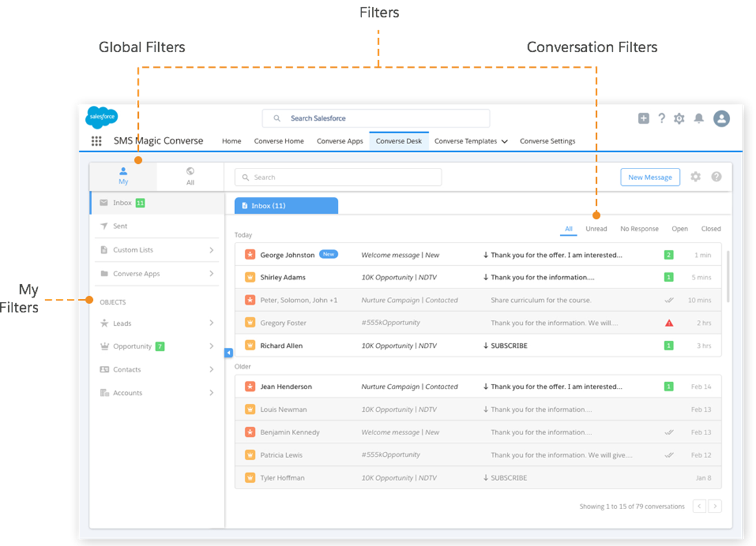The width and height of the screenshot is (756, 546).
Task: Expand the Accounts object
Action: [211, 393]
